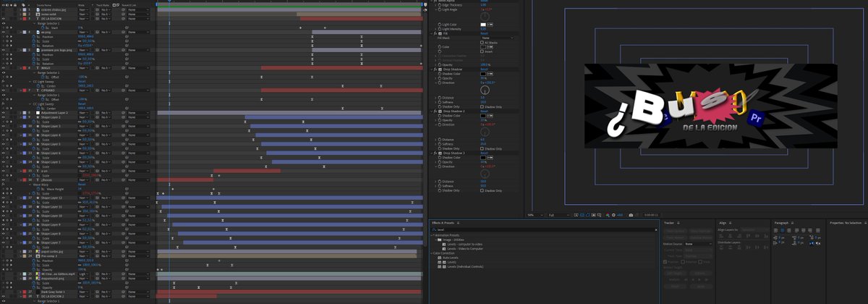This screenshot has width=868, height=304.
Task: Collapse the Drop Shadow 3 effect
Action: 431,153
